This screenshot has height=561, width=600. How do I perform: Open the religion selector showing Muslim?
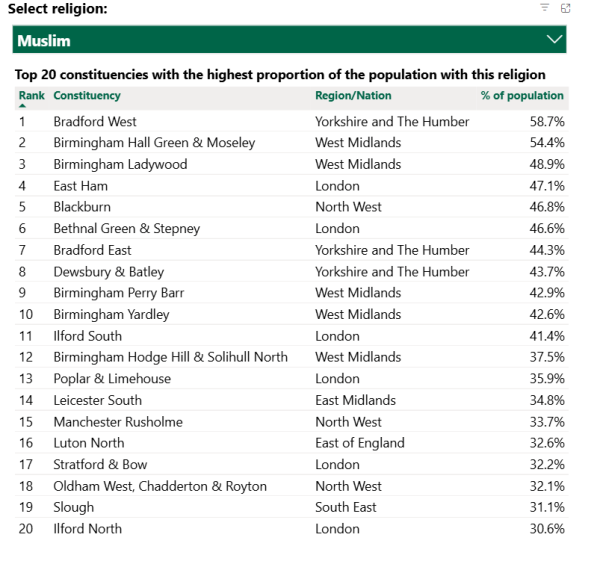click(289, 39)
